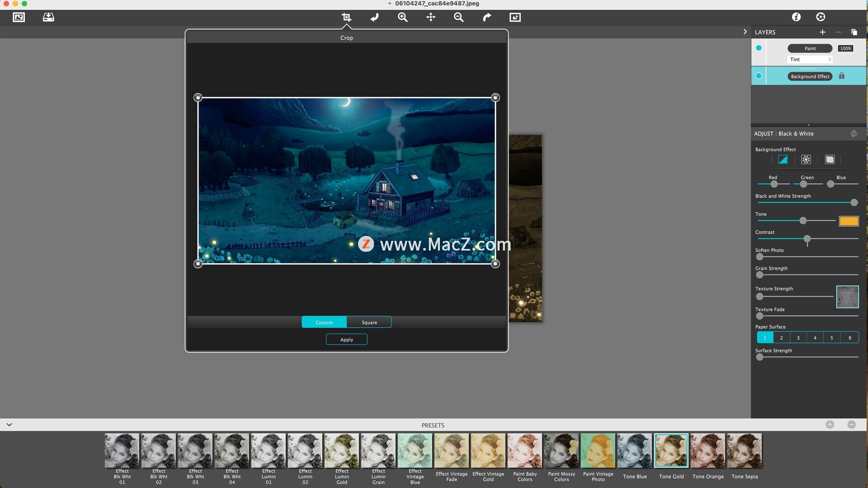Click the fit image to view icon
The height and width of the screenshot is (488, 868).
click(x=515, y=17)
